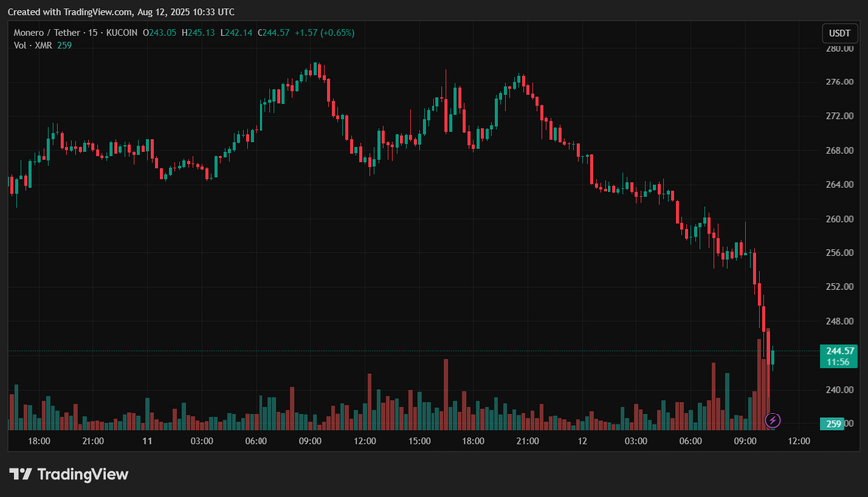Click the 256.00 price axis label
This screenshot has width=868, height=497.
coord(840,253)
